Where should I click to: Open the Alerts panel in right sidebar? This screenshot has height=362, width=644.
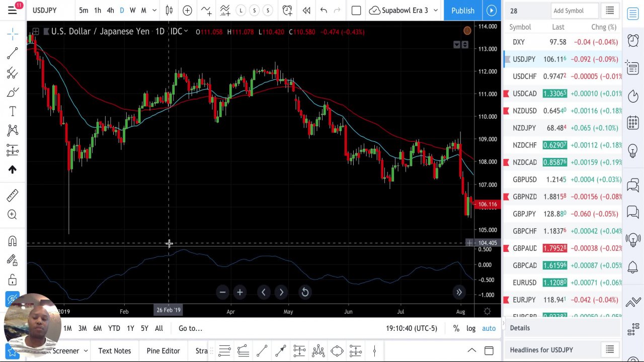click(x=633, y=40)
